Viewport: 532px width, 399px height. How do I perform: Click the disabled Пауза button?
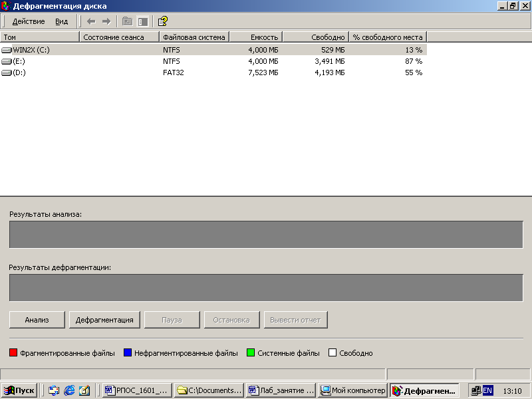coord(172,320)
